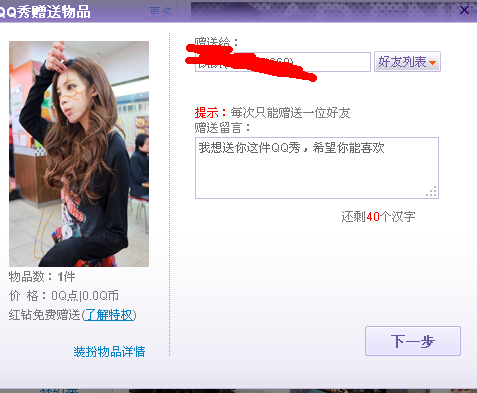Viewport: 477px width, 393px height.
Task: Click the QQ秀 item preview picture
Action: (79, 154)
